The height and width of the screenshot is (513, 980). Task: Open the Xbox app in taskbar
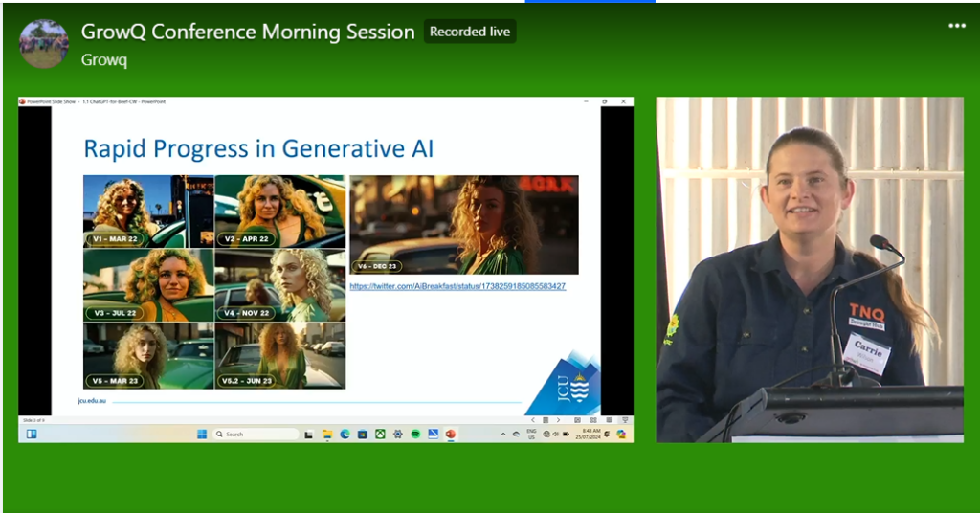[380, 434]
